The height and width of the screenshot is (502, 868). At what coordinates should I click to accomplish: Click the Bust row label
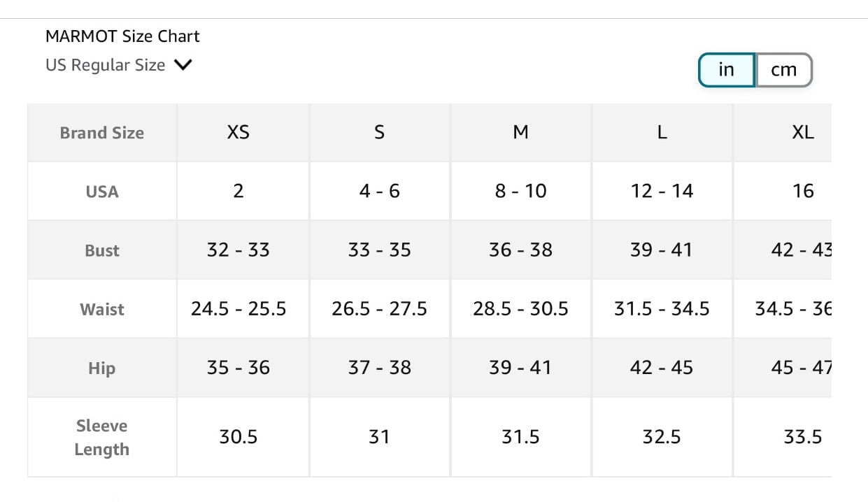point(102,250)
